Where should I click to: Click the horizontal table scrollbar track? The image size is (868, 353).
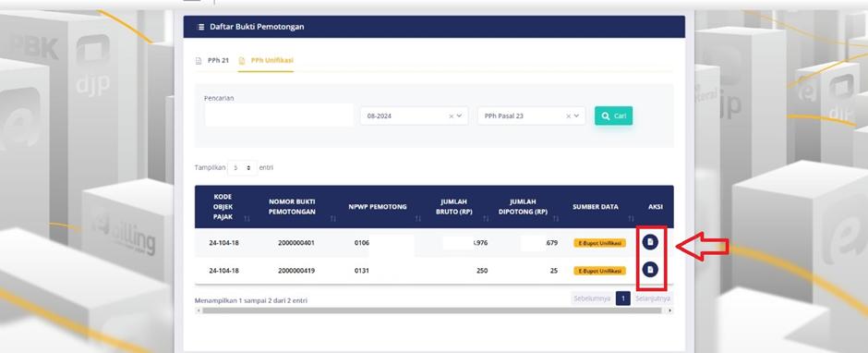coord(432,310)
